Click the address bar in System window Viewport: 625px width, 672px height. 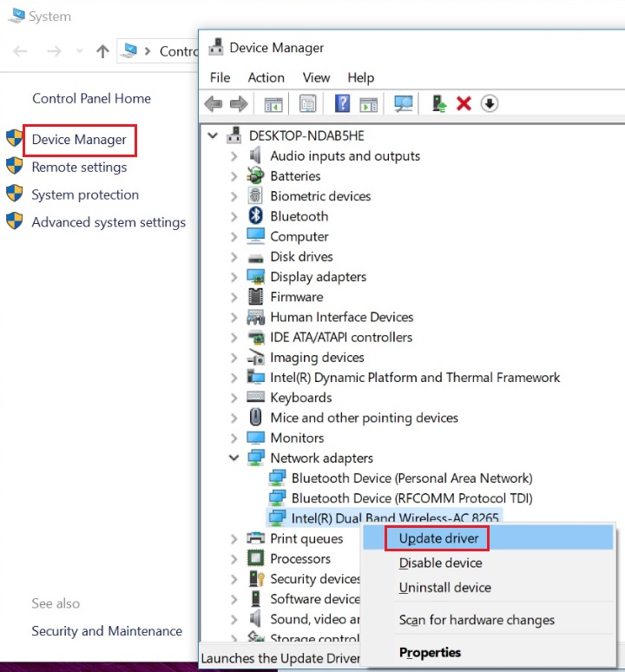coord(158,51)
